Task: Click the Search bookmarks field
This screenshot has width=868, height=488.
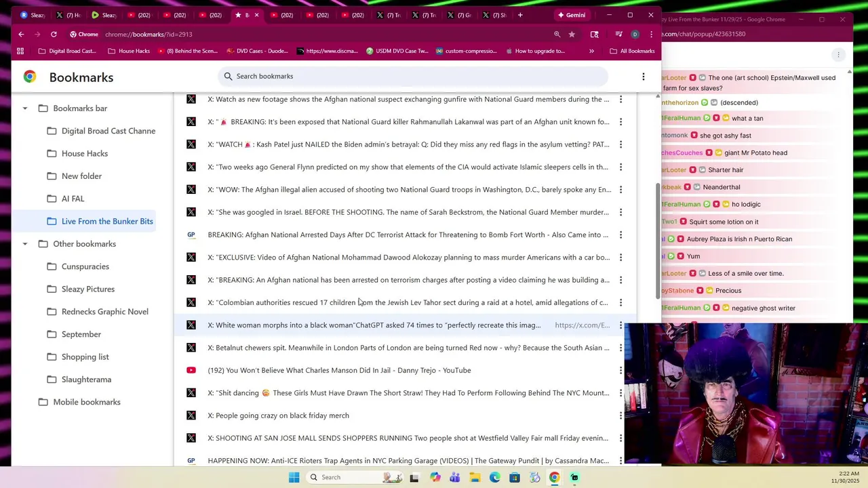Action: pyautogui.click(x=413, y=77)
